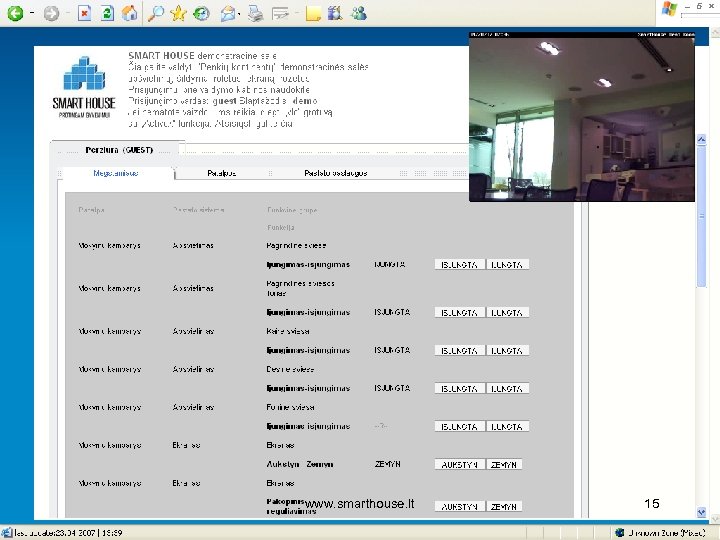
Task: Open Favorites with the yellow star icon
Action: click(x=178, y=13)
